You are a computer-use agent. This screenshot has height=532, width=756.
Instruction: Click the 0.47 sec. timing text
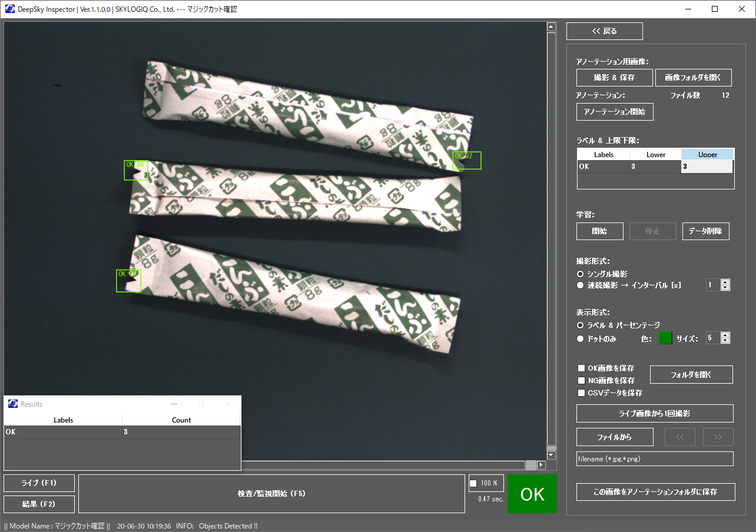491,499
